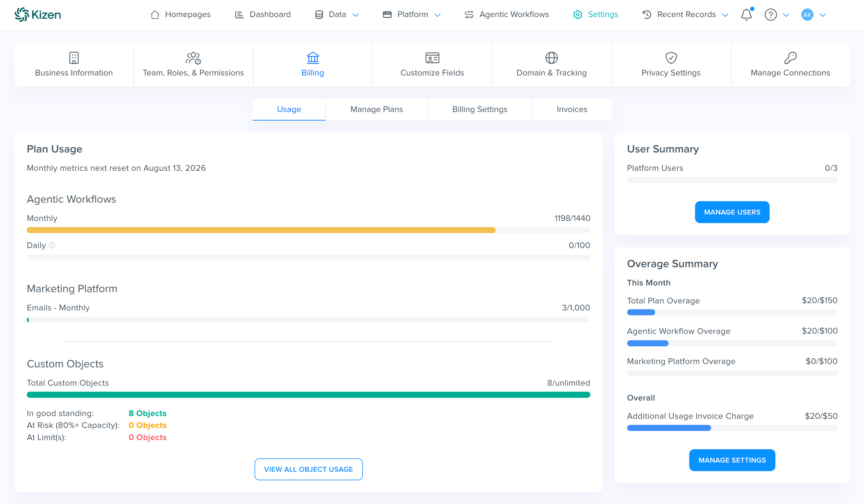Switch to the Manage Plans tab
This screenshot has height=504, width=864.
coord(377,109)
